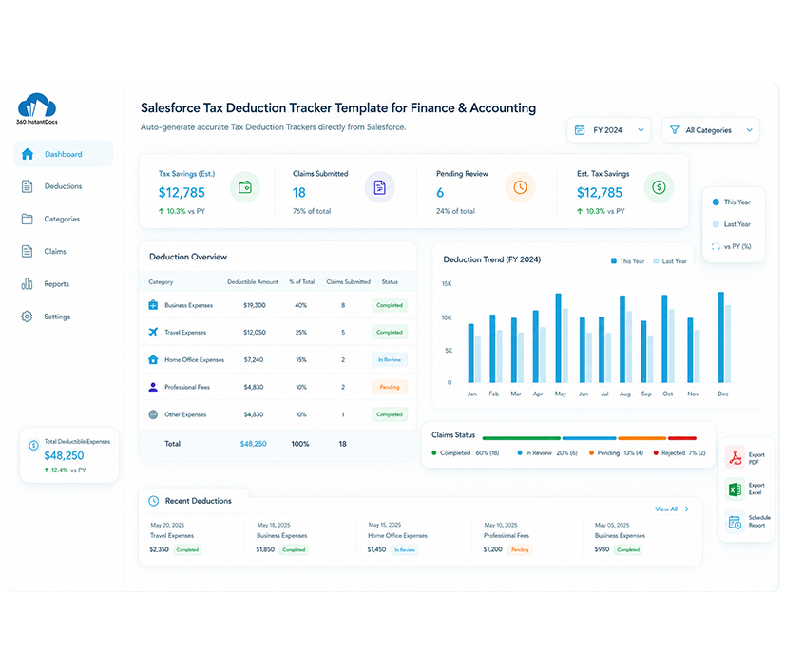The height and width of the screenshot is (672, 785).
Task: Click the Deductible Amount column header
Action: (x=253, y=282)
